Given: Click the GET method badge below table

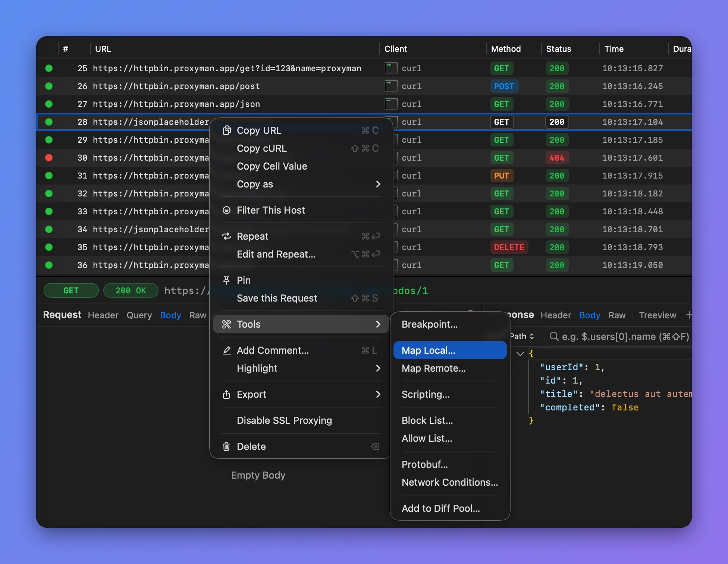Looking at the screenshot, I should [x=71, y=290].
